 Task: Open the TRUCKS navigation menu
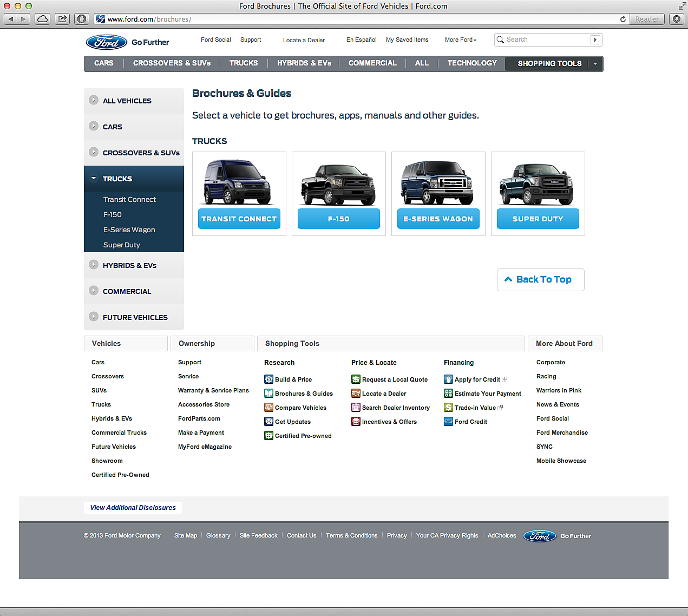tap(244, 63)
